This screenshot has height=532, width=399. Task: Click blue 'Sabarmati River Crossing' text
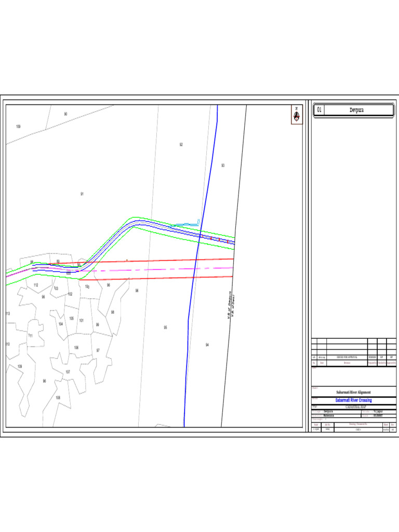[x=353, y=401]
